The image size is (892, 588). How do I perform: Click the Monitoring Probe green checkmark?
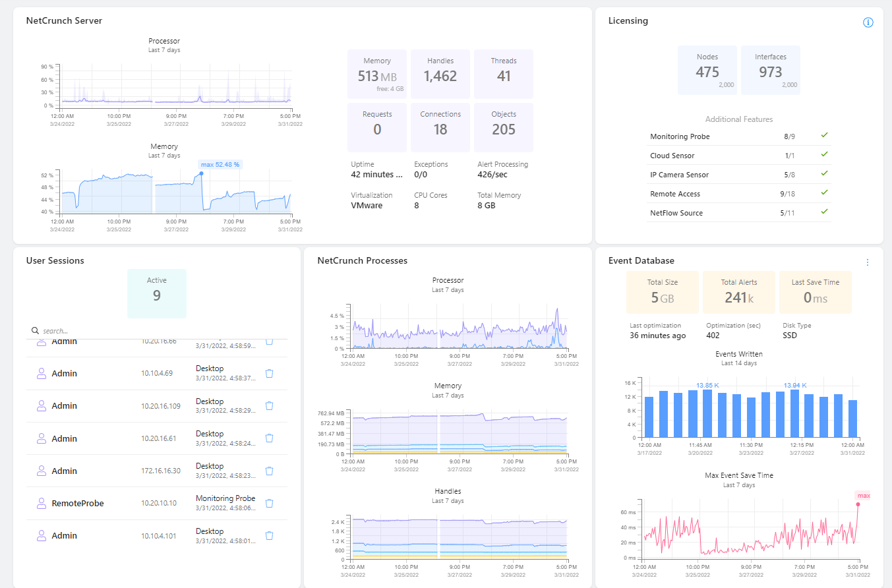[824, 135]
